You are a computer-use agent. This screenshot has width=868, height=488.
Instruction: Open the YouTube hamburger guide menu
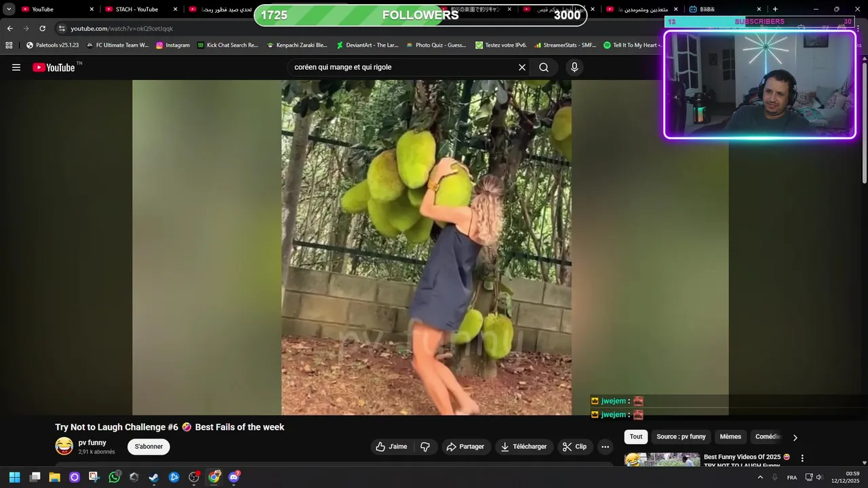[x=16, y=67]
